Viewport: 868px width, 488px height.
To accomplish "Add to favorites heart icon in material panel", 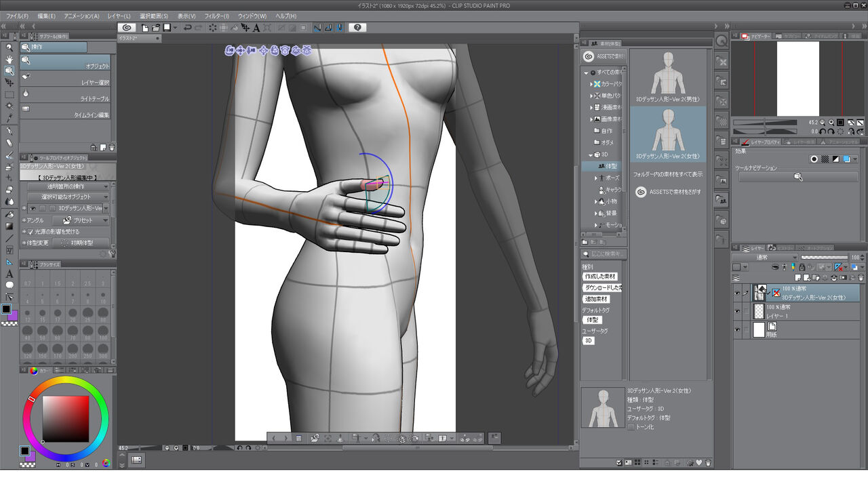I will pos(699,463).
